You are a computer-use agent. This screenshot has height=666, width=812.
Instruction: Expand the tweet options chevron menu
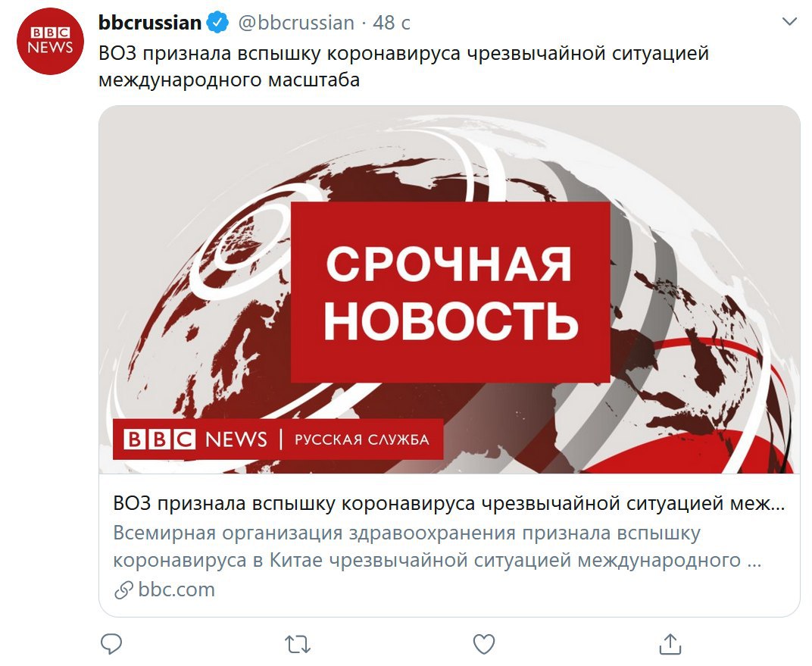pos(789,22)
